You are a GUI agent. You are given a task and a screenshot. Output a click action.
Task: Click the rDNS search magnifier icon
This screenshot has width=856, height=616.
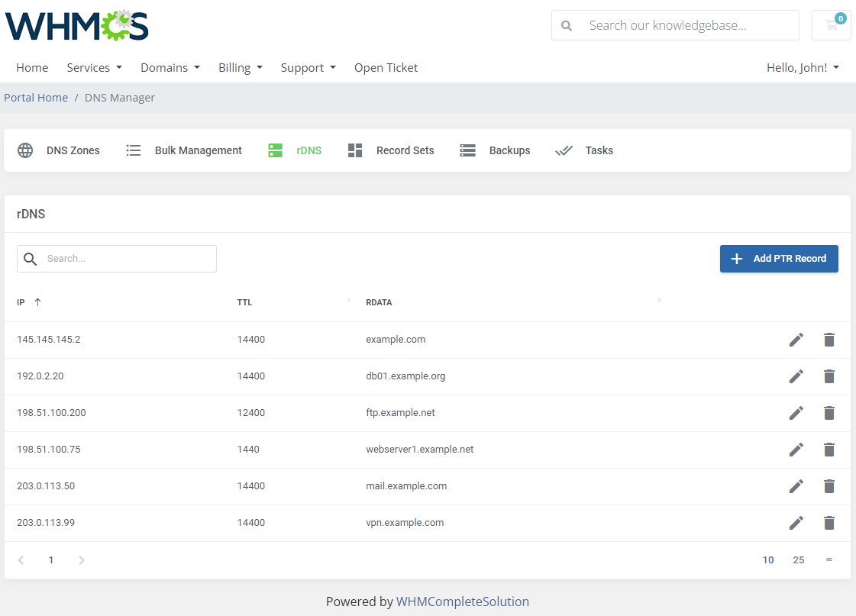click(x=31, y=259)
